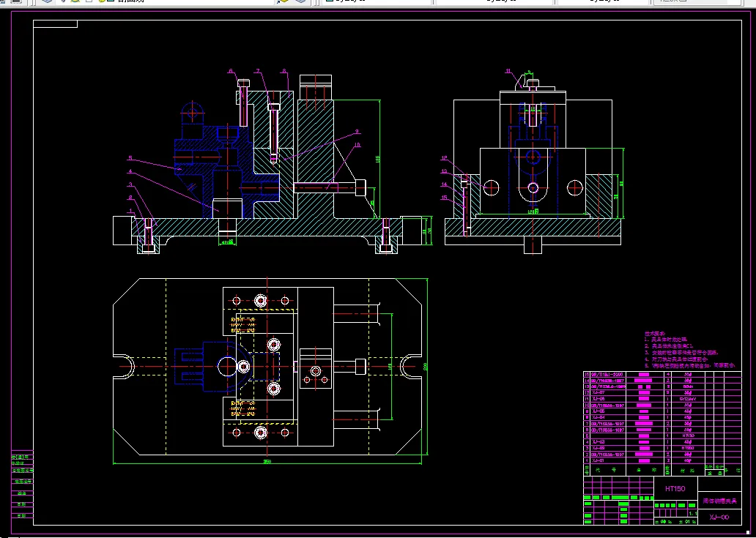Viewport: 756px width, 538px height.
Task: Click callout number 11 in the side view
Action: click(508, 71)
